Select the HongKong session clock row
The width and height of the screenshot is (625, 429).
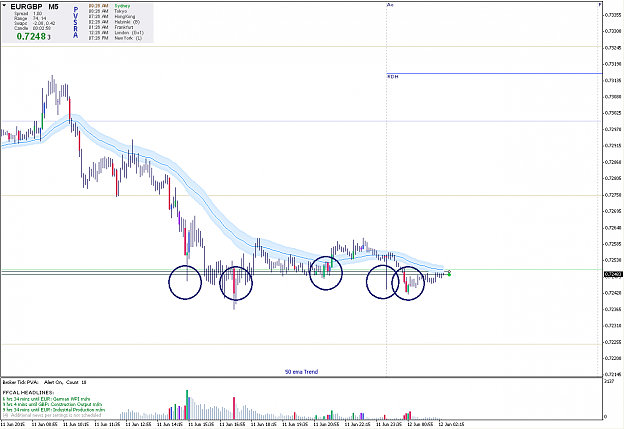112,17
